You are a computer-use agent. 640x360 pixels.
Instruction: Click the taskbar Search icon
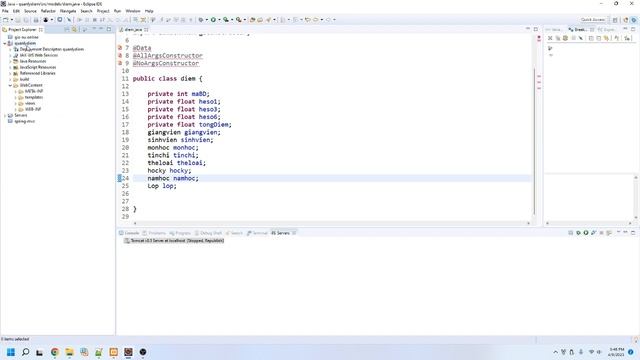[25, 352]
